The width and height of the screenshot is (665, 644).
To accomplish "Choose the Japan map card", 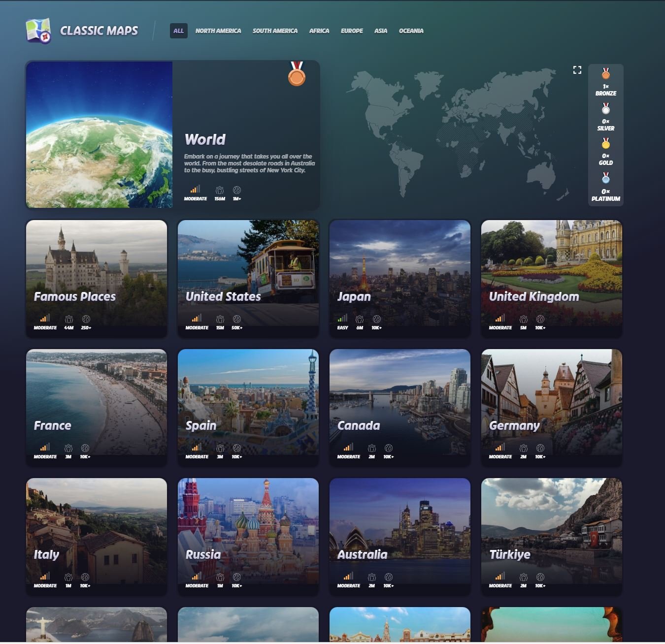I will pos(399,278).
